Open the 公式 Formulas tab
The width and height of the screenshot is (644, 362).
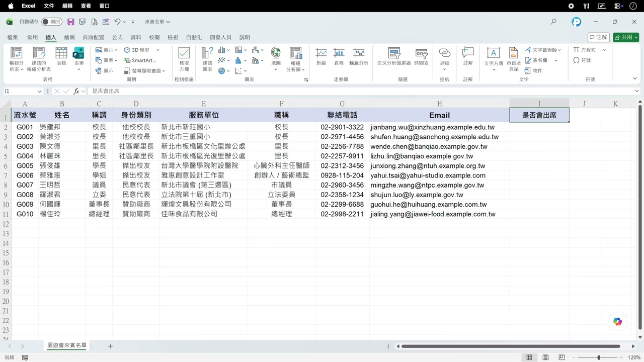click(117, 37)
